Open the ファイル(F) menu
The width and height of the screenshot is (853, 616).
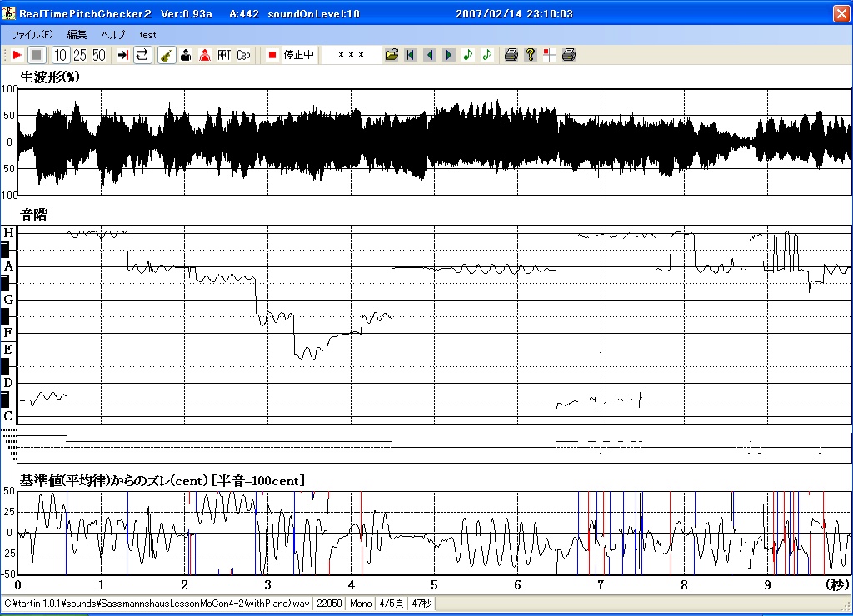click(32, 35)
